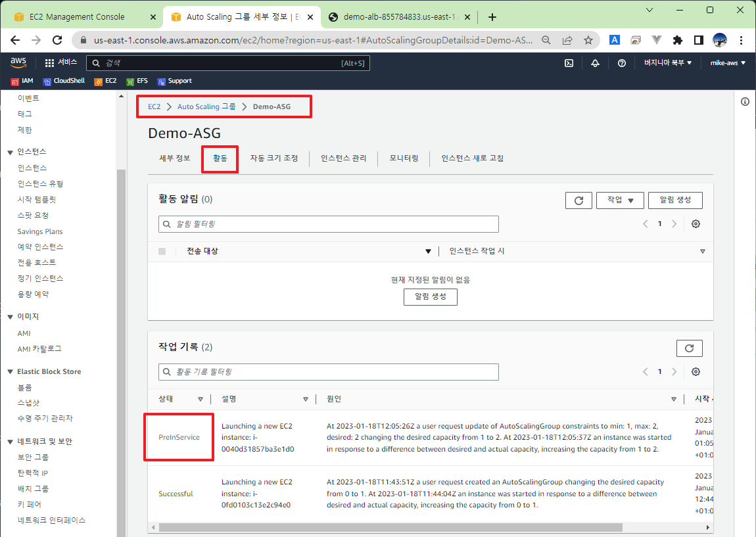Screen dimensions: 756x537
Task: Follow the EC2 breadcrumb link
Action: tap(154, 106)
